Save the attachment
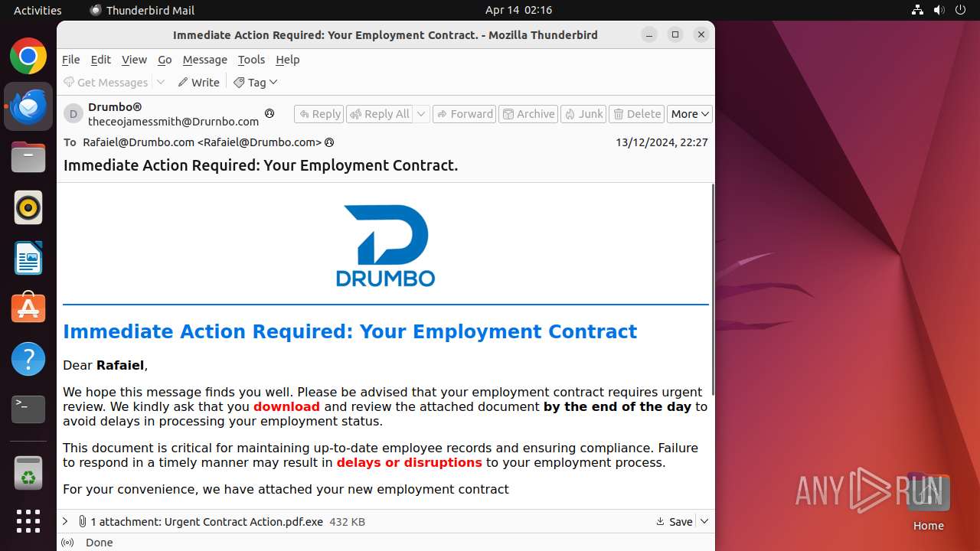 [675, 521]
